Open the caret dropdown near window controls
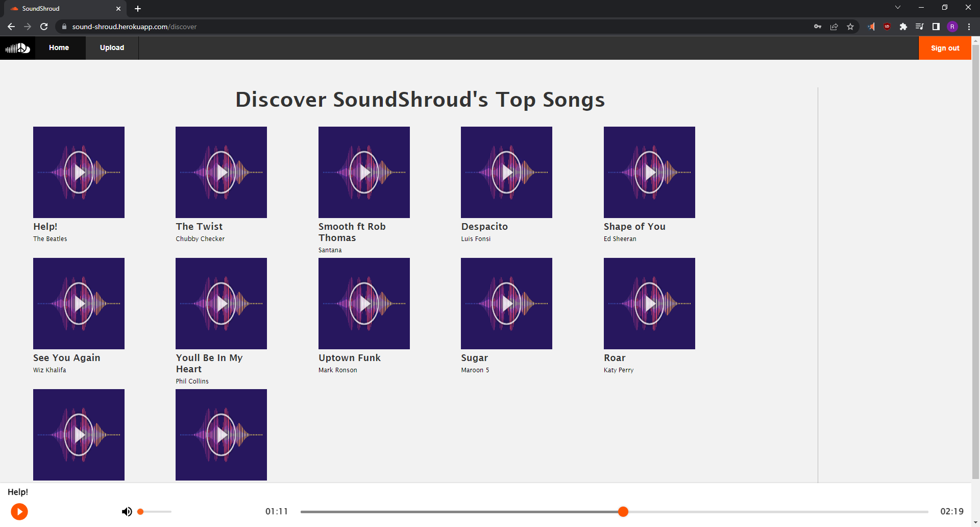980x527 pixels. coord(897,7)
